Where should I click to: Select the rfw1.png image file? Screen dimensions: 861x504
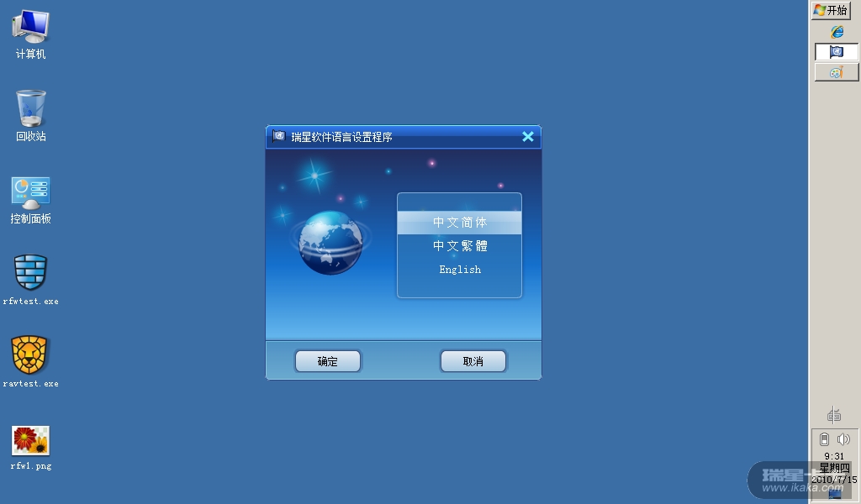[31, 448]
